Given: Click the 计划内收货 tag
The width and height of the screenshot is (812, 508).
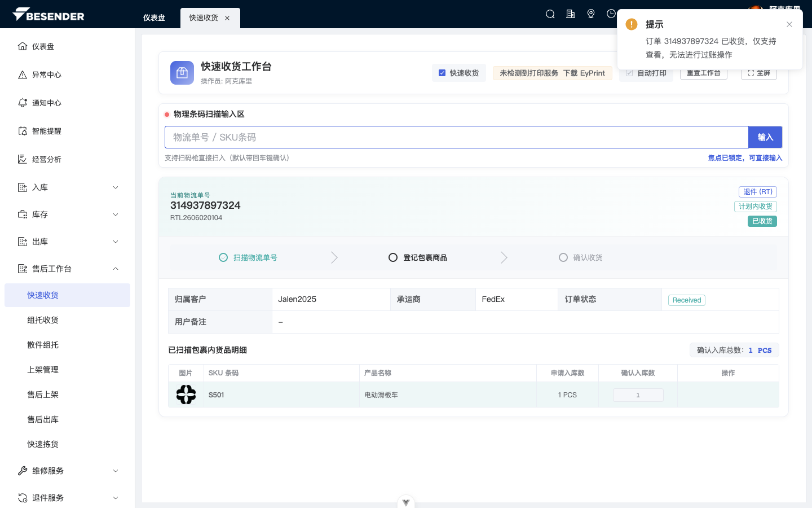Looking at the screenshot, I should [x=756, y=207].
